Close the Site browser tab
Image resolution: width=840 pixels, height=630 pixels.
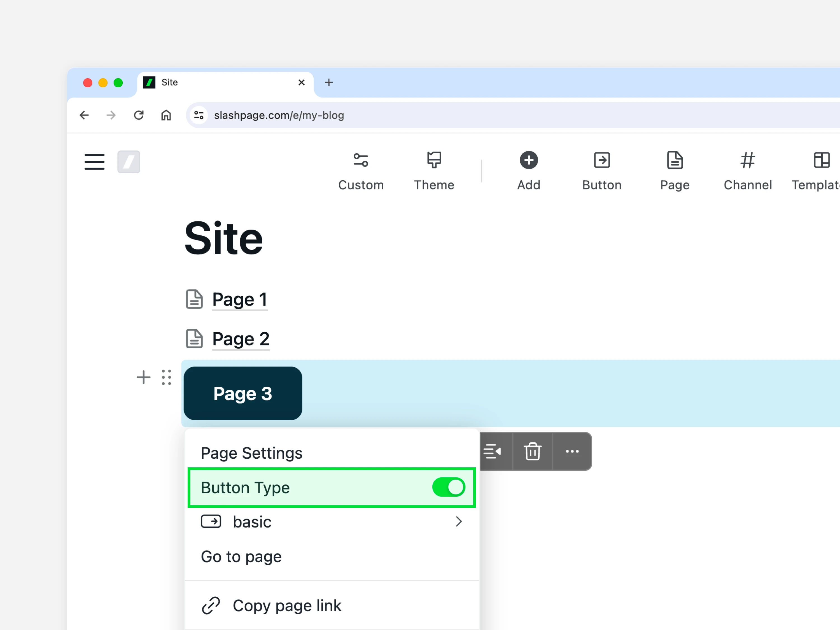(302, 82)
